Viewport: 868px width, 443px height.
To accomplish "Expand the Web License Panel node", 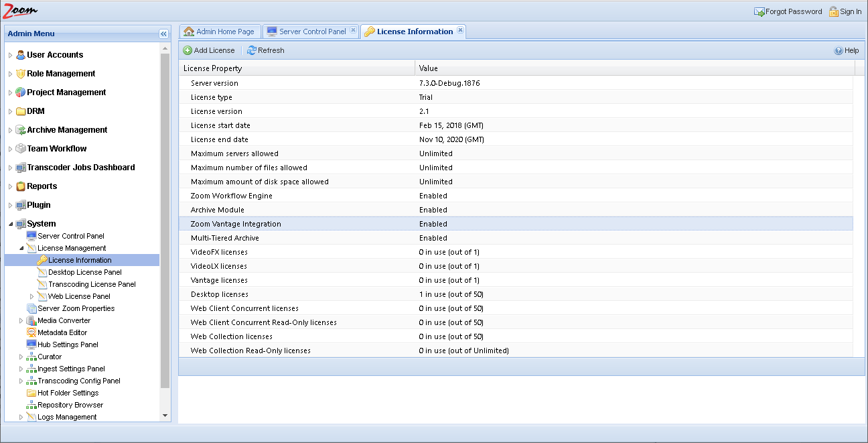I will pyautogui.click(x=31, y=296).
